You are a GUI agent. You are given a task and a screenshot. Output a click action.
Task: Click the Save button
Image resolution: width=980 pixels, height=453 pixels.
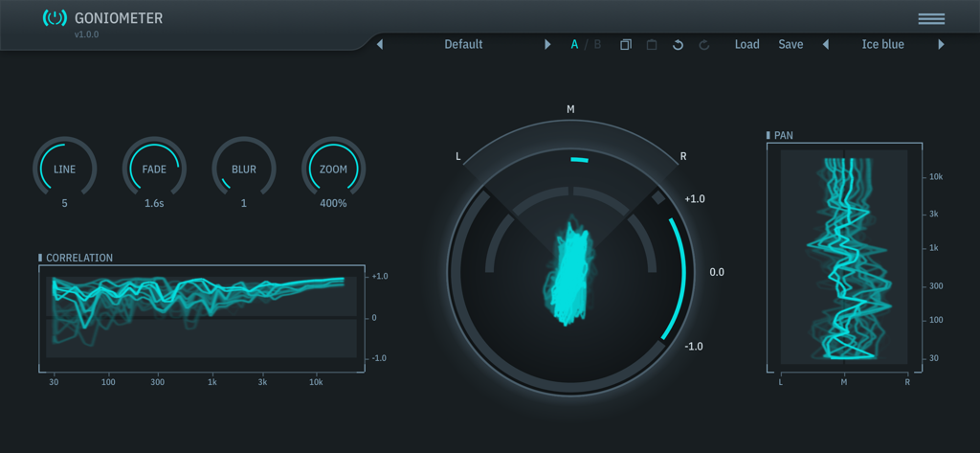pyautogui.click(x=791, y=45)
